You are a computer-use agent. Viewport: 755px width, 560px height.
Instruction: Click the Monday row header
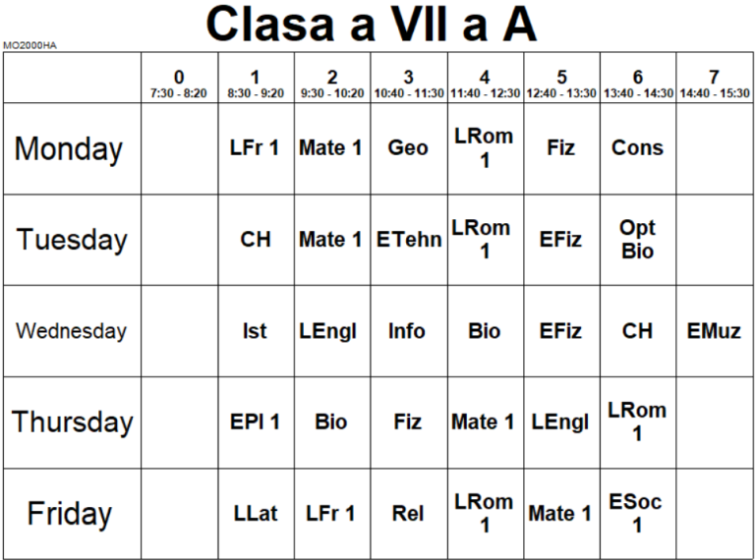[x=70, y=149]
